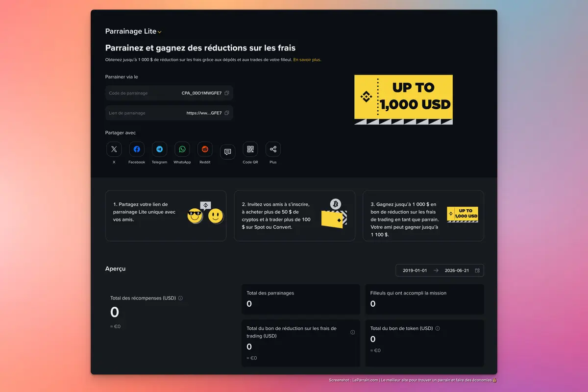Expand the Parrainage Lite dropdown

133,31
